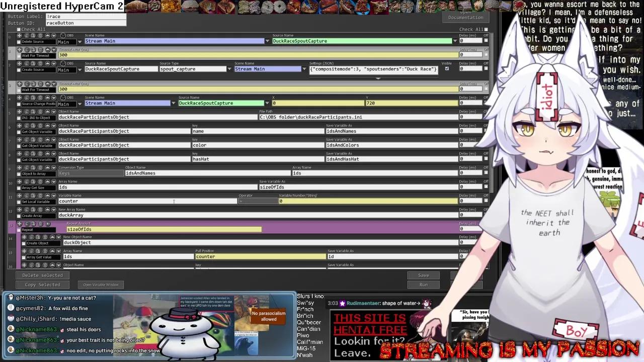This screenshot has height=362, width=644.
Task: Move Set Local Variable action down
Action: (x=54, y=196)
